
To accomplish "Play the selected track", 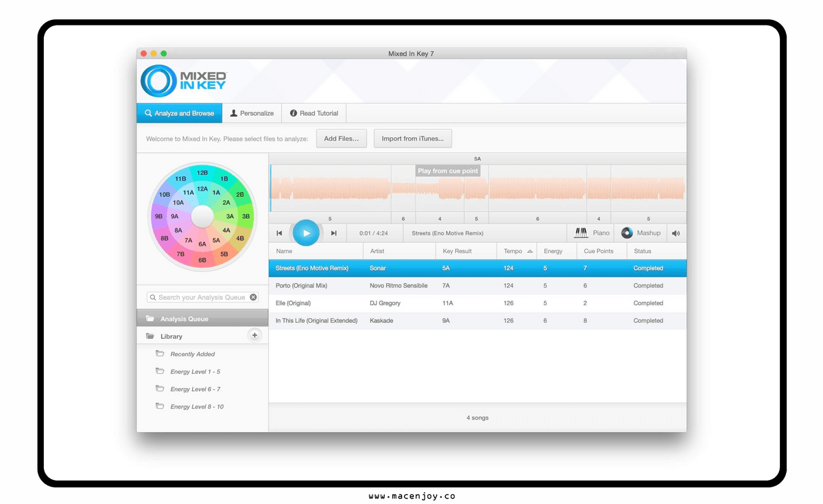I will coord(306,233).
